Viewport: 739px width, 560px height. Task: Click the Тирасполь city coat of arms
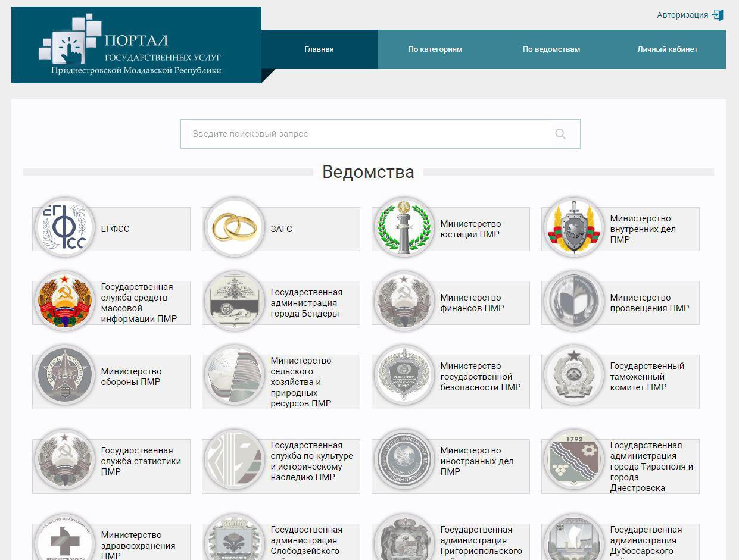click(x=573, y=460)
